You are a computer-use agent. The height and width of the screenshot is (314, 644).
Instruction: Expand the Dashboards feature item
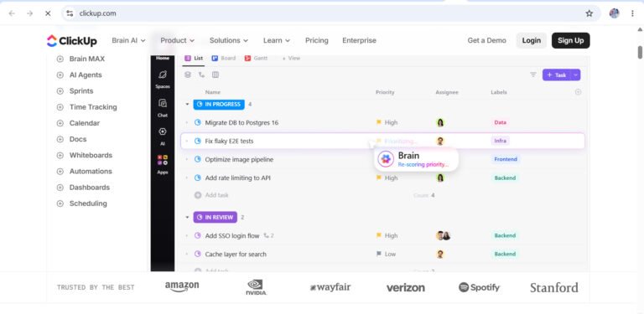(x=60, y=188)
